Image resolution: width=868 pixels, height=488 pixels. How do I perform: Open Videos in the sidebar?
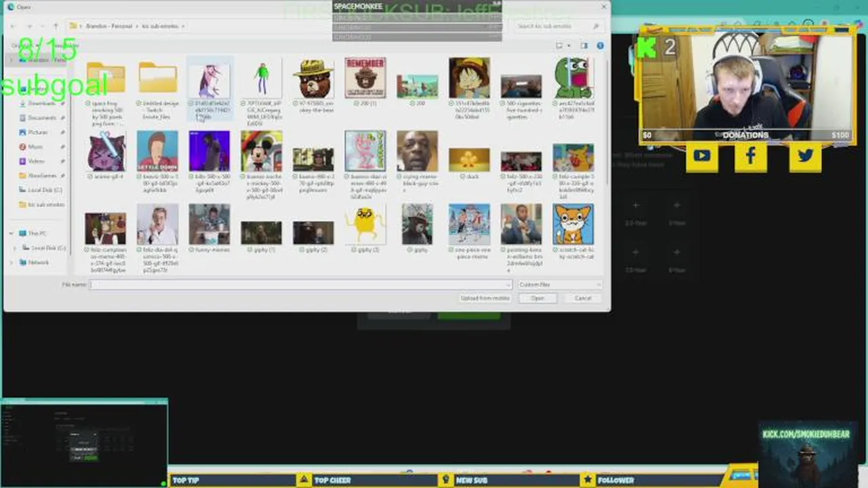click(x=36, y=161)
